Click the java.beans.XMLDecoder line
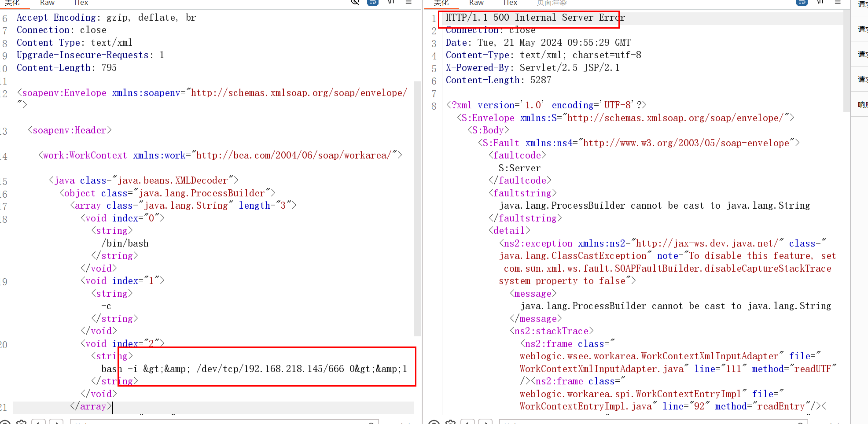Image resolution: width=868 pixels, height=424 pixels. pyautogui.click(x=143, y=181)
